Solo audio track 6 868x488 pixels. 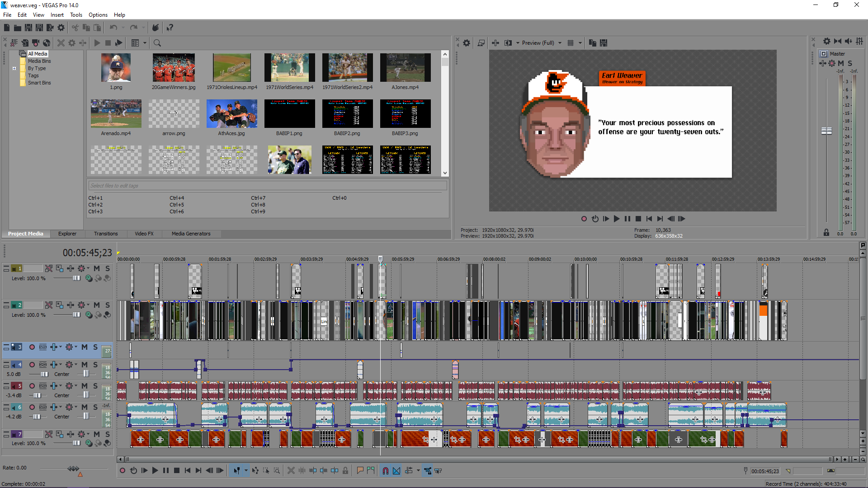[95, 407]
